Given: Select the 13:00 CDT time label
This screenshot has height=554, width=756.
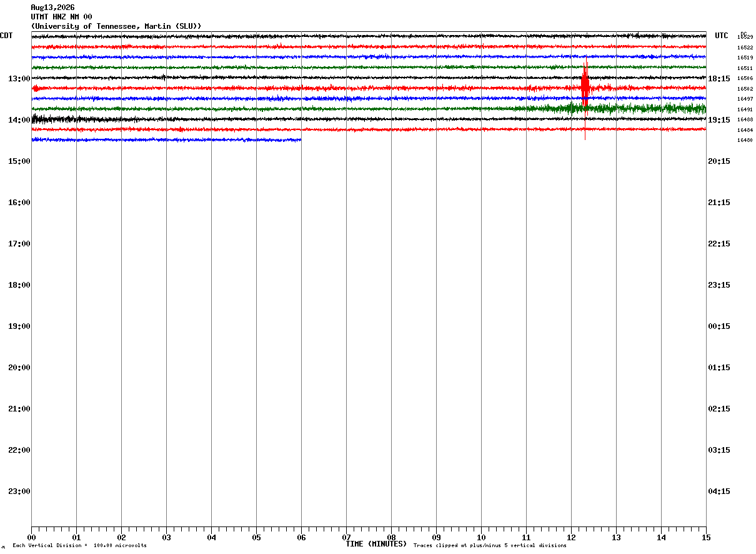Looking at the screenshot, I should click(19, 78).
